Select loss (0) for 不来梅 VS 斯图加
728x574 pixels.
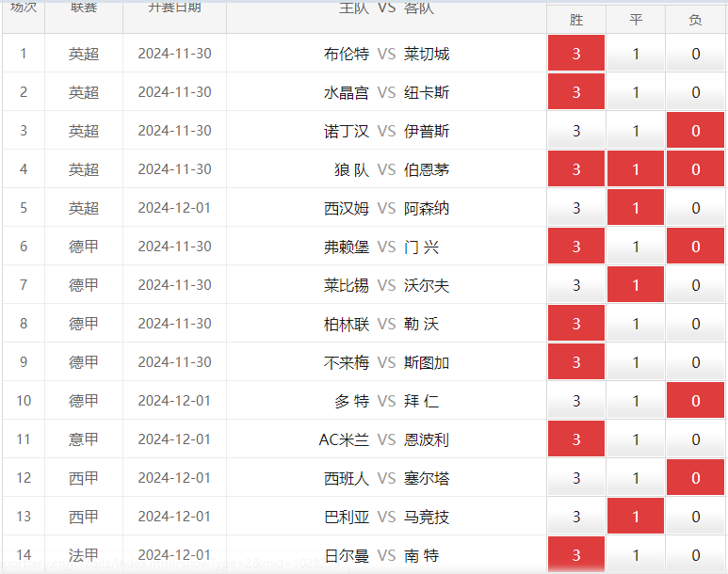click(x=695, y=361)
